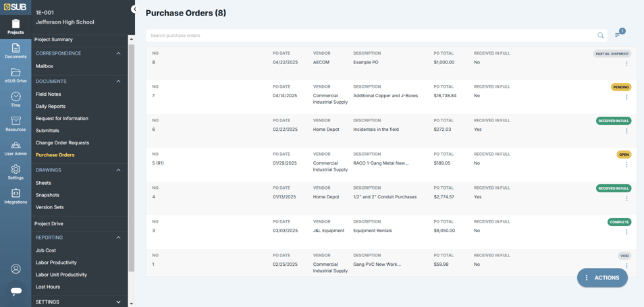Open User Admin section
Screen dimensions: 644x307
click(x=16, y=148)
